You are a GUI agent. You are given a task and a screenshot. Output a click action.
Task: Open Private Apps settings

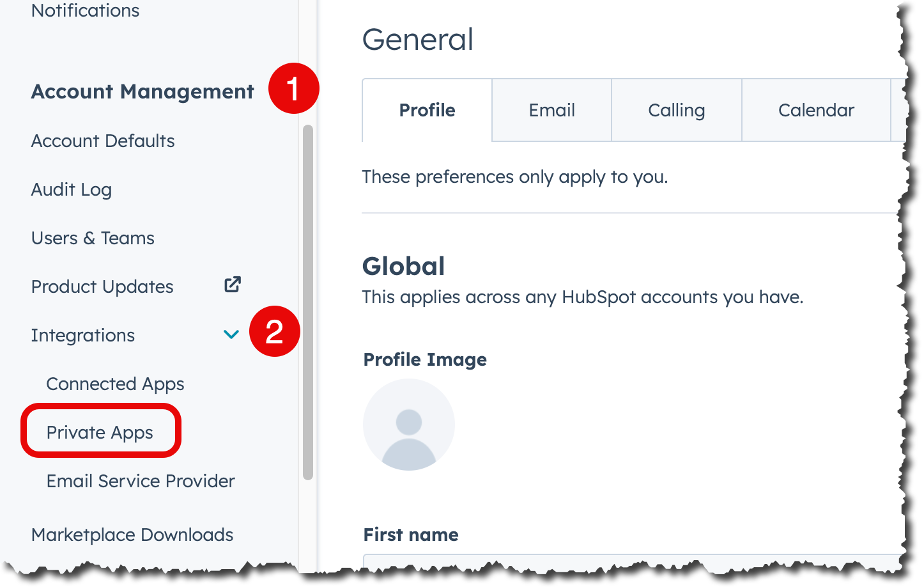[100, 432]
